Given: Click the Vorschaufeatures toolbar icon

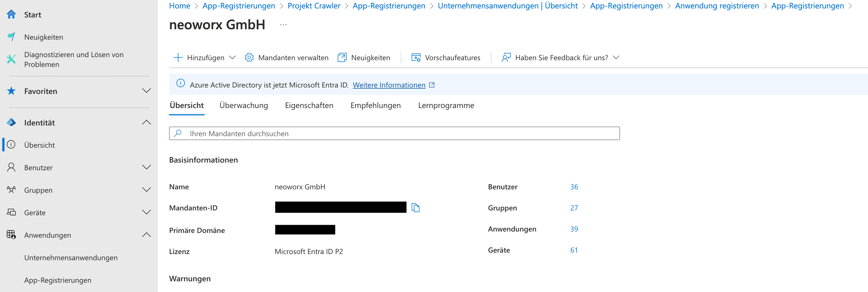Looking at the screenshot, I should (416, 57).
